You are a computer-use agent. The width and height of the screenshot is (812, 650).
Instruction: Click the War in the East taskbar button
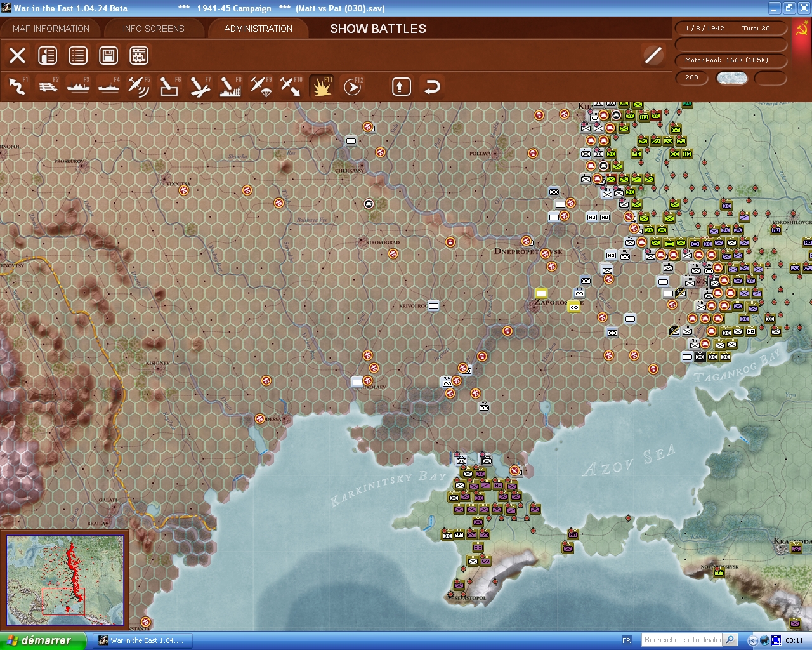coord(142,640)
